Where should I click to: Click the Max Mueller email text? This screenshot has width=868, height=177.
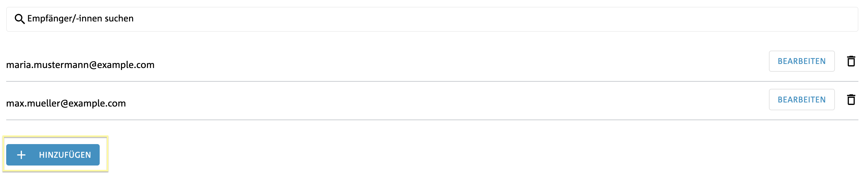(x=66, y=103)
